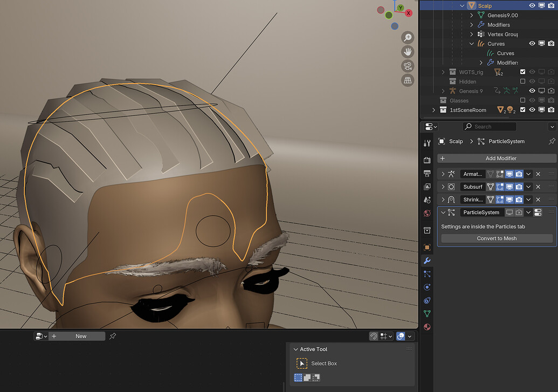Toggle Subsurf modifier edit mode display
Image resolution: width=558 pixels, height=392 pixels.
pos(500,187)
